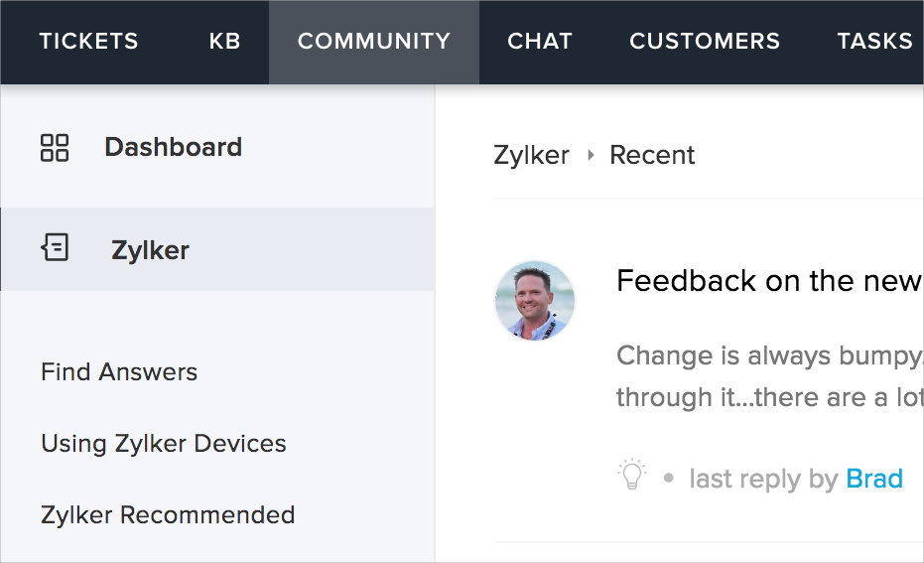Click the Zylker community icon in sidebar

point(55,248)
